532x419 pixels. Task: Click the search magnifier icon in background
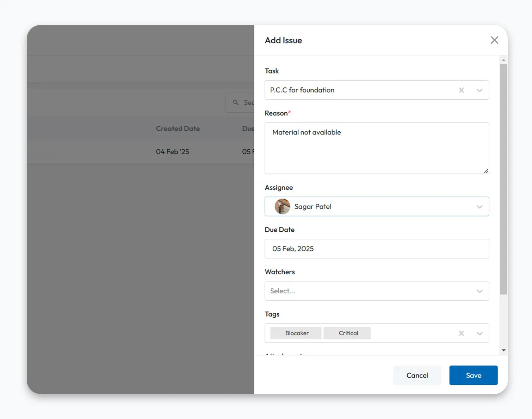pos(236,102)
